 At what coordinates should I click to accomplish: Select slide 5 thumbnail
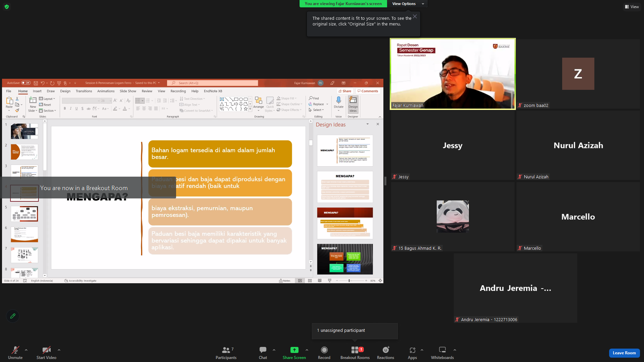(24, 214)
